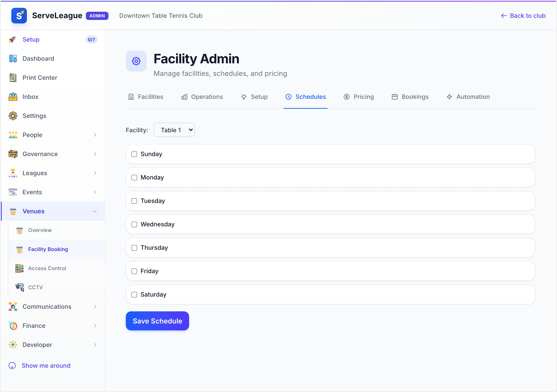Image resolution: width=557 pixels, height=392 pixels.
Task: Click the 0/7 setup progress badge
Action: click(x=91, y=39)
